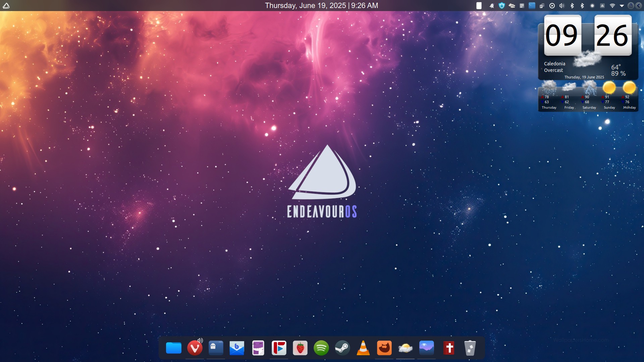Viewport: 644px width, 362px height.
Task: Open the file manager folder icon
Action: pyautogui.click(x=174, y=348)
